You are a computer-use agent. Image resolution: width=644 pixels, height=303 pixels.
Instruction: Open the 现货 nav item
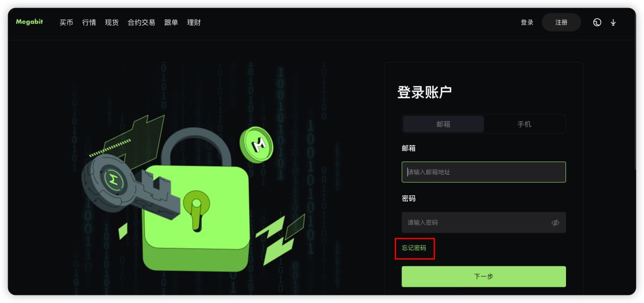pos(112,23)
